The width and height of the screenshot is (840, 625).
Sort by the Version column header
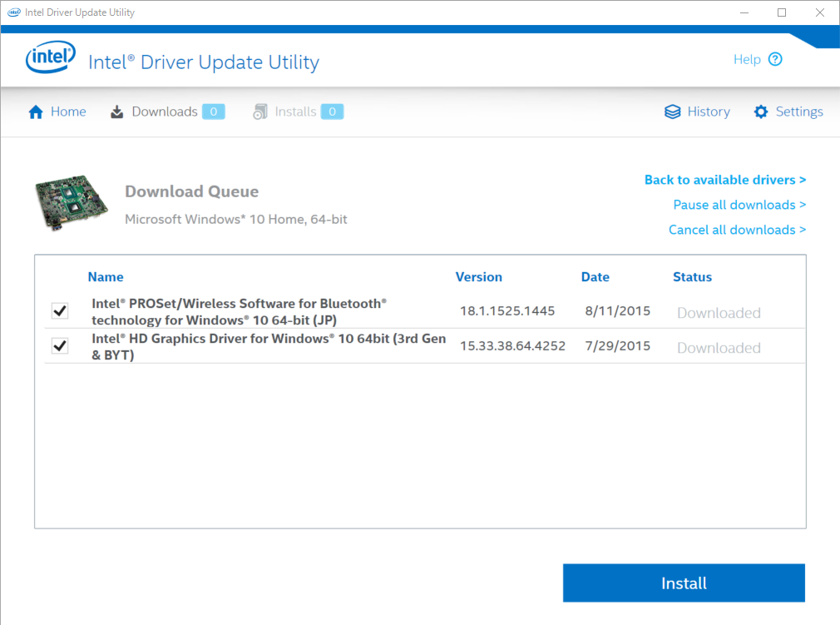(x=479, y=277)
